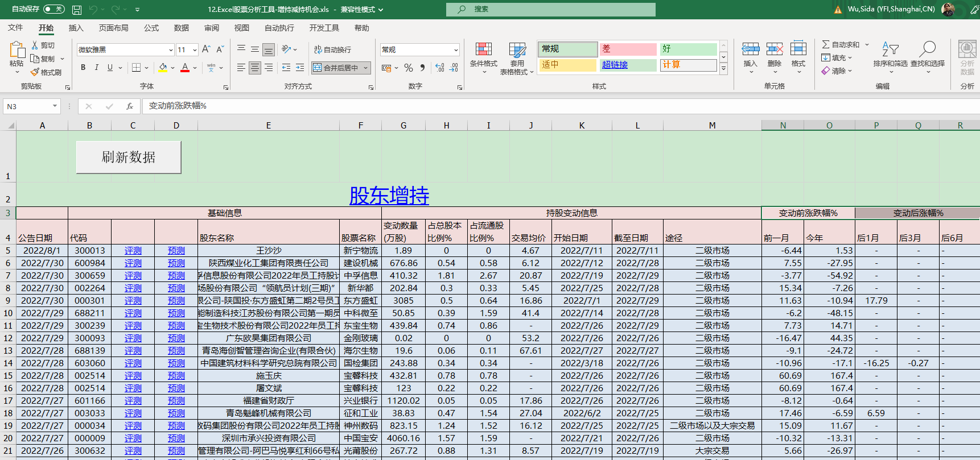Toggle Bottom Align
The width and height of the screenshot is (980, 460).
pyautogui.click(x=269, y=49)
